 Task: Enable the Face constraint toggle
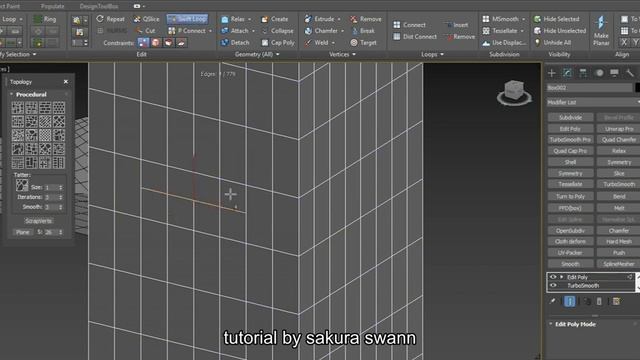169,42
